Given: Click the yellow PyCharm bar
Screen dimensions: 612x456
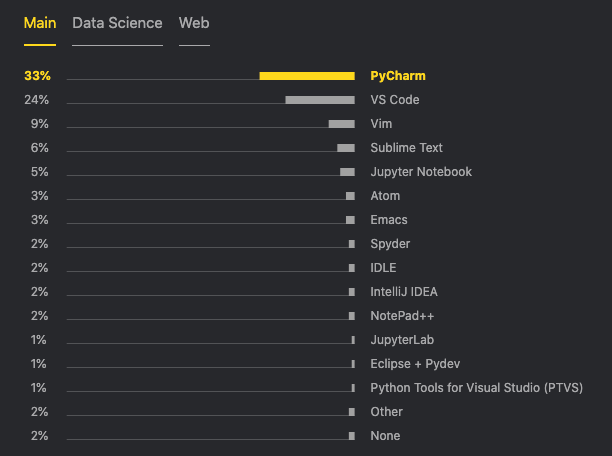Looking at the screenshot, I should pyautogui.click(x=306, y=76).
